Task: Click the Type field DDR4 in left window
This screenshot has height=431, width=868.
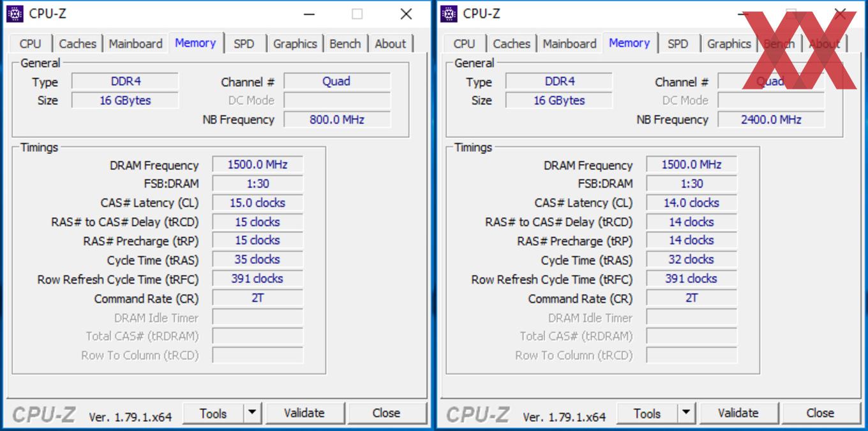Action: [x=125, y=81]
